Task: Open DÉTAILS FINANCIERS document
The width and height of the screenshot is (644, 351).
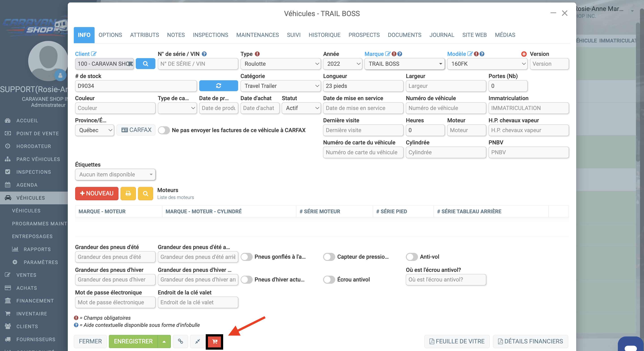Action: pyautogui.click(x=530, y=341)
